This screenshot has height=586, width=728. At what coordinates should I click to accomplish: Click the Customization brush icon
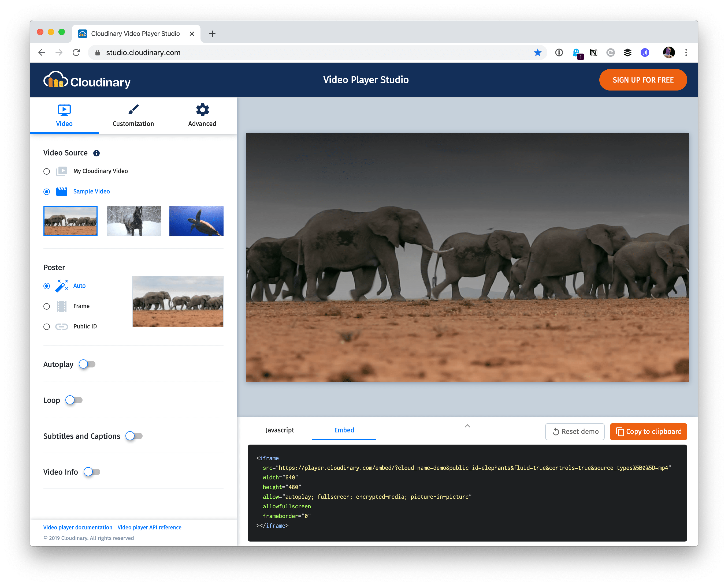pyautogui.click(x=133, y=110)
